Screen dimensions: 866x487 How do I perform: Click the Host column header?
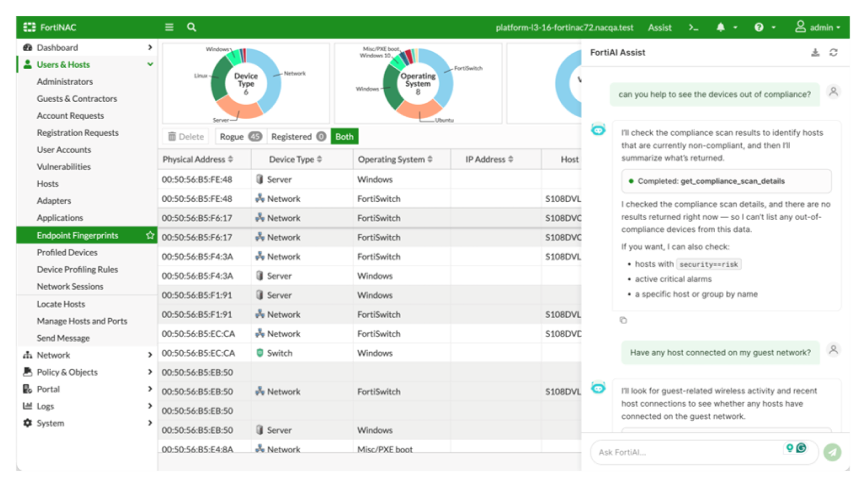pyautogui.click(x=569, y=159)
